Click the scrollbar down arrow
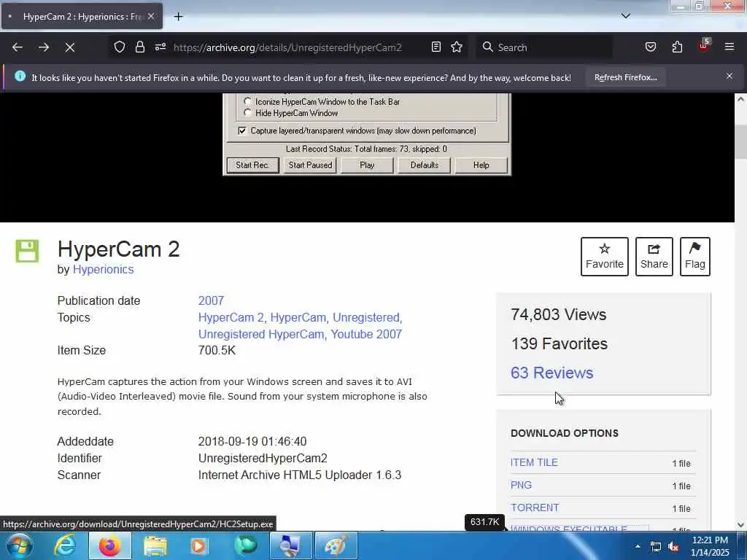This screenshot has height=560, width=747. pos(740,525)
